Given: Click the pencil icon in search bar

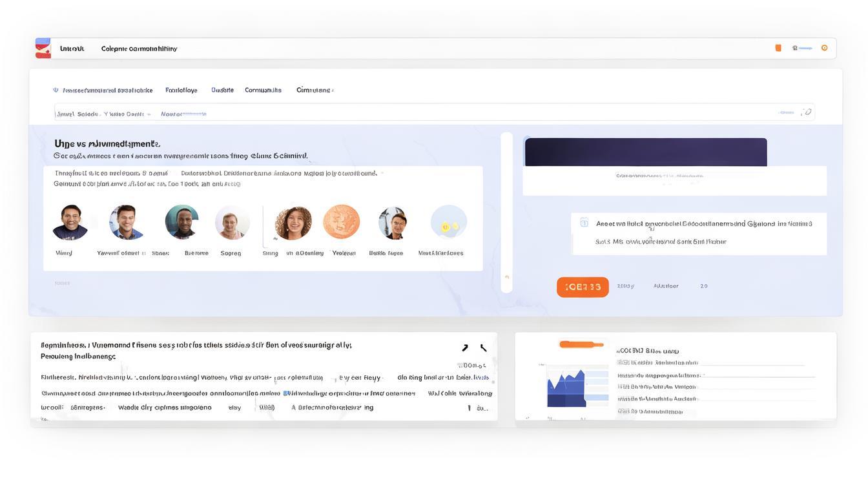Looking at the screenshot, I should click(x=806, y=112).
